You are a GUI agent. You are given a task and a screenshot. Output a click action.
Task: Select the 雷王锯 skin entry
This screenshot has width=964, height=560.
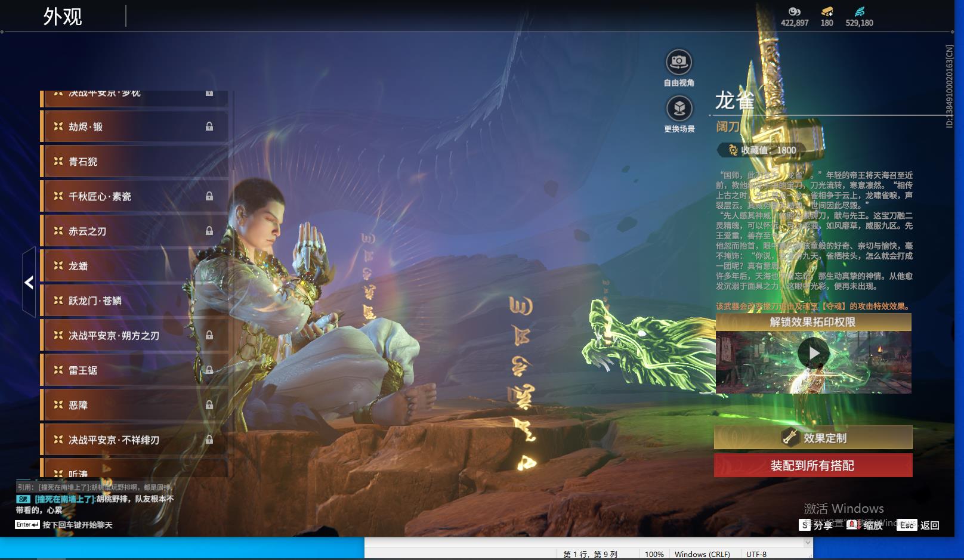pyautogui.click(x=134, y=370)
